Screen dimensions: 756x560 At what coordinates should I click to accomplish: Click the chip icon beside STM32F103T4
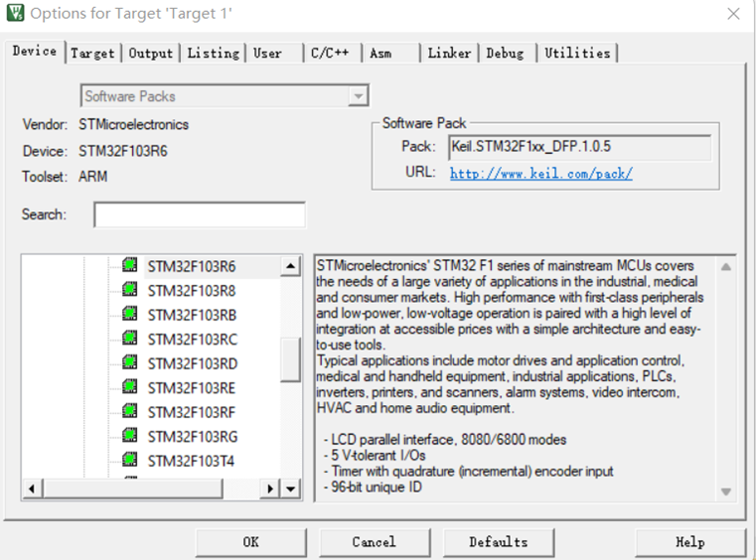(130, 460)
